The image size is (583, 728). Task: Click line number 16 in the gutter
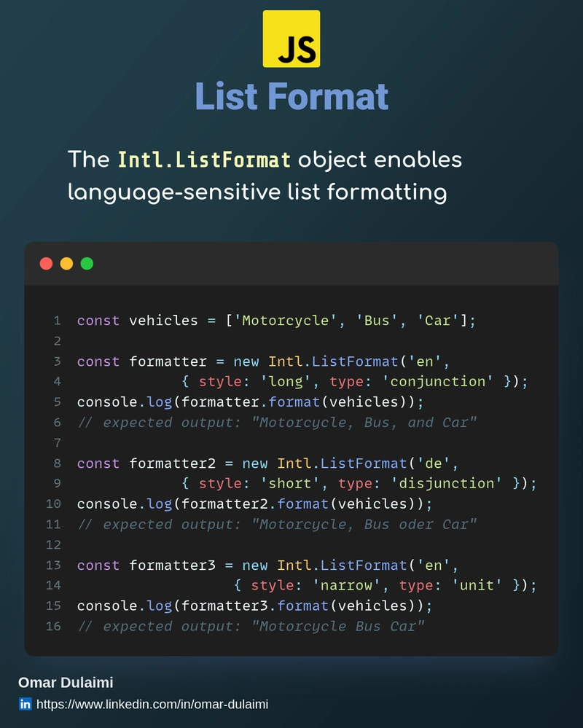[53, 626]
